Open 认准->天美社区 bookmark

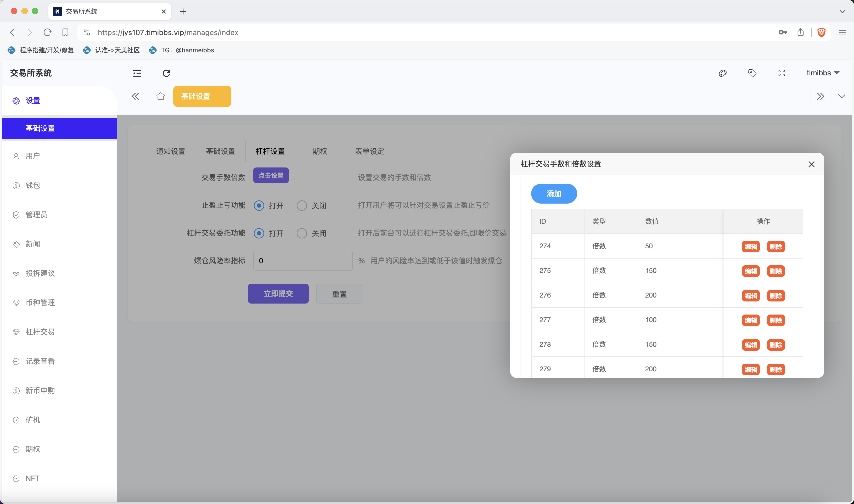coord(111,50)
